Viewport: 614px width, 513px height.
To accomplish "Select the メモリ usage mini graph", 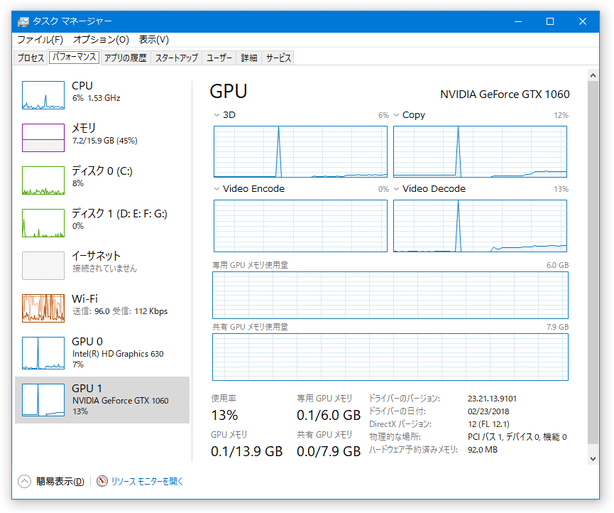I will pyautogui.click(x=43, y=137).
